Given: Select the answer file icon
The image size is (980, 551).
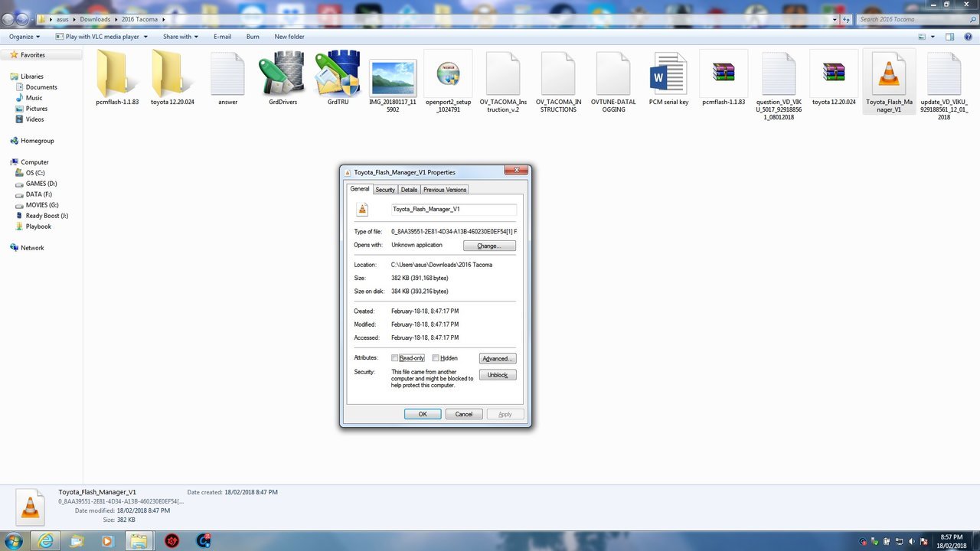Looking at the screenshot, I should click(227, 73).
